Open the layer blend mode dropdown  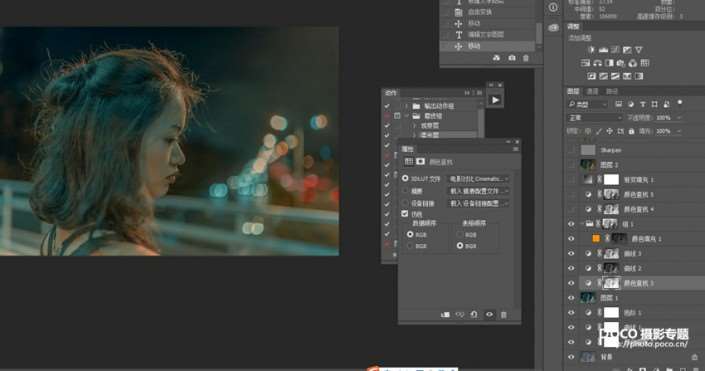point(595,118)
